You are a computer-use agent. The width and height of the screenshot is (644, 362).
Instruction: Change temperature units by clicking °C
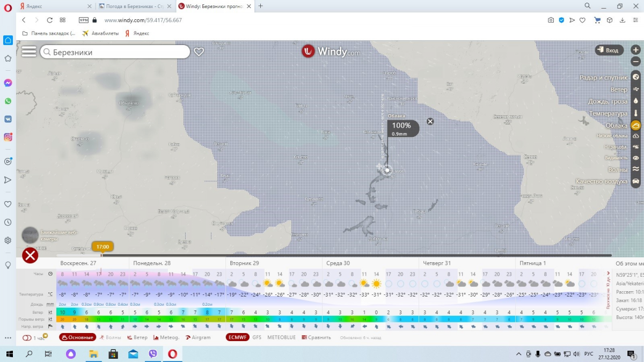pos(50,294)
